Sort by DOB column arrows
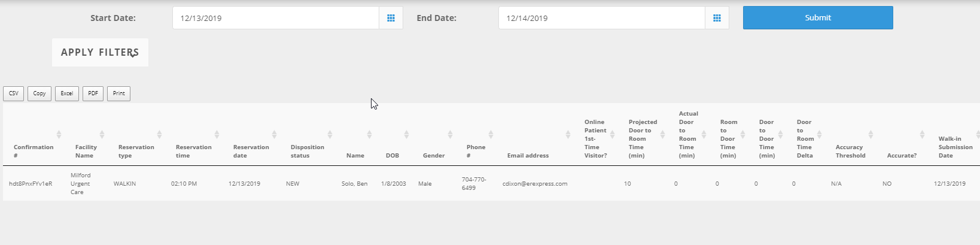The height and width of the screenshot is (245, 980). [x=406, y=134]
